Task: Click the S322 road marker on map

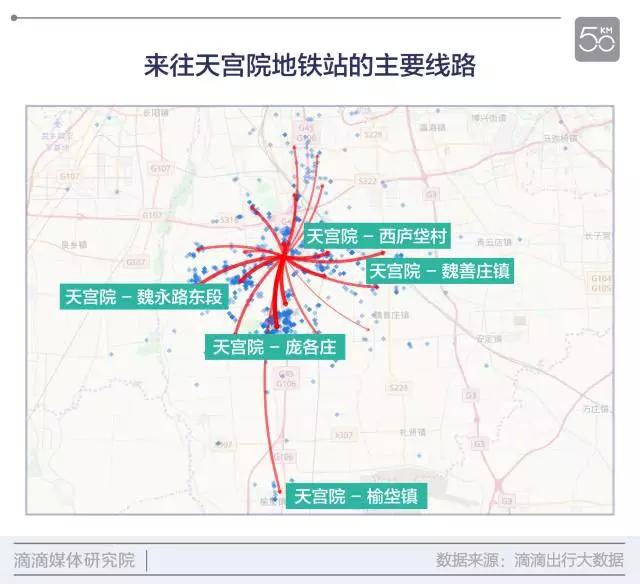Action: pos(367,180)
